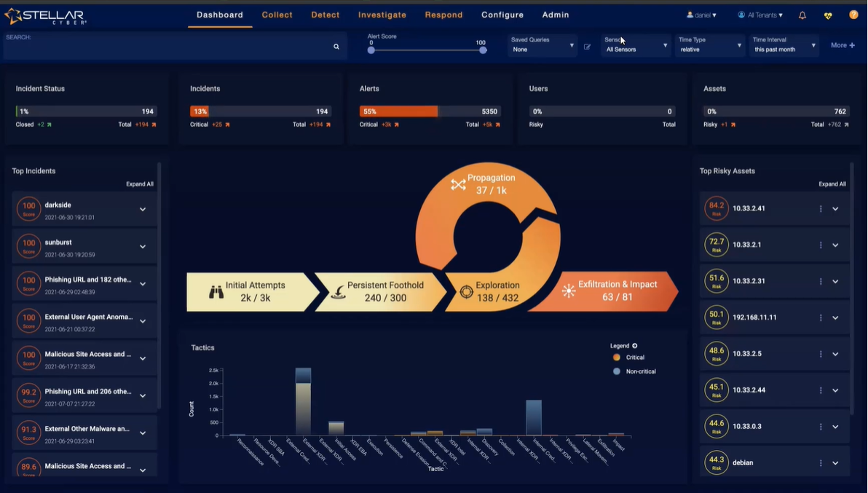Open the Time Interval dropdown
Viewport: 868px width, 493px height.
(784, 46)
